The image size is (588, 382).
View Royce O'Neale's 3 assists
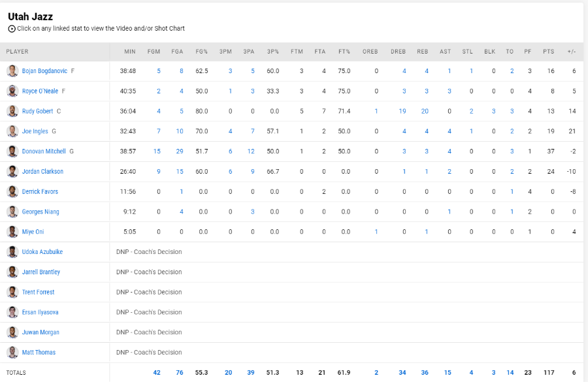(x=449, y=91)
